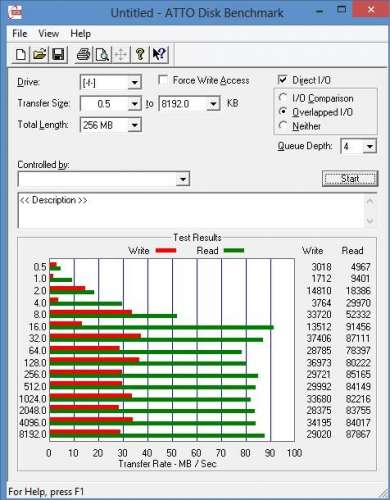Print results using the printer icon
The image size is (390, 500).
click(x=83, y=54)
